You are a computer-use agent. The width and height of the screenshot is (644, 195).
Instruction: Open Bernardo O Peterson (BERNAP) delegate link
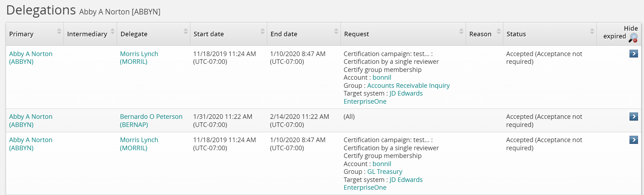[151, 121]
